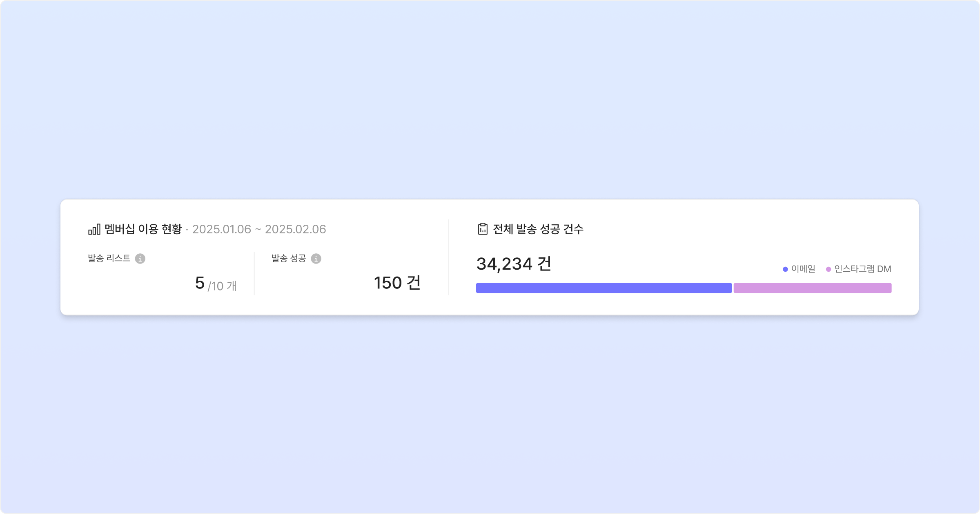Select the 멤버십 이용 현황 heading
This screenshot has width=980, height=514.
coord(143,229)
